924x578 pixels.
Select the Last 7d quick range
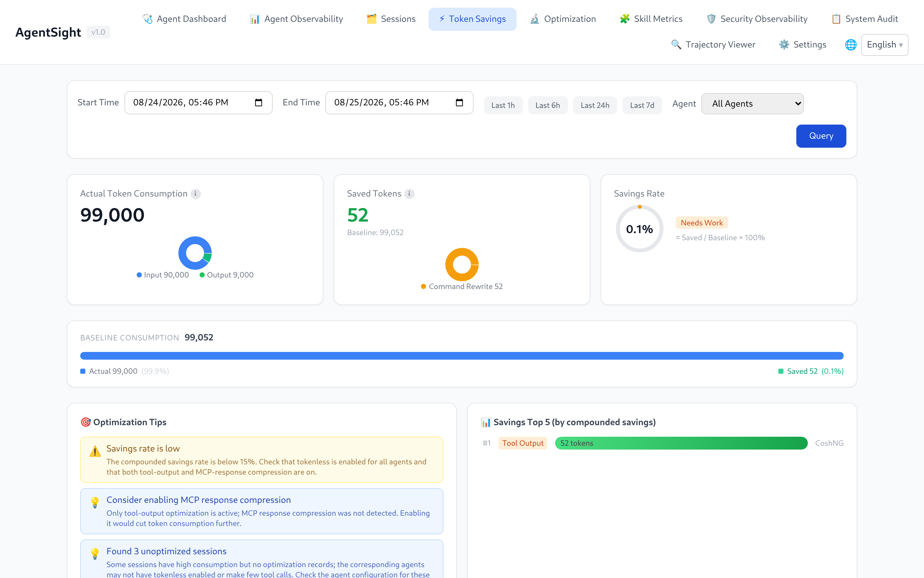(x=642, y=105)
